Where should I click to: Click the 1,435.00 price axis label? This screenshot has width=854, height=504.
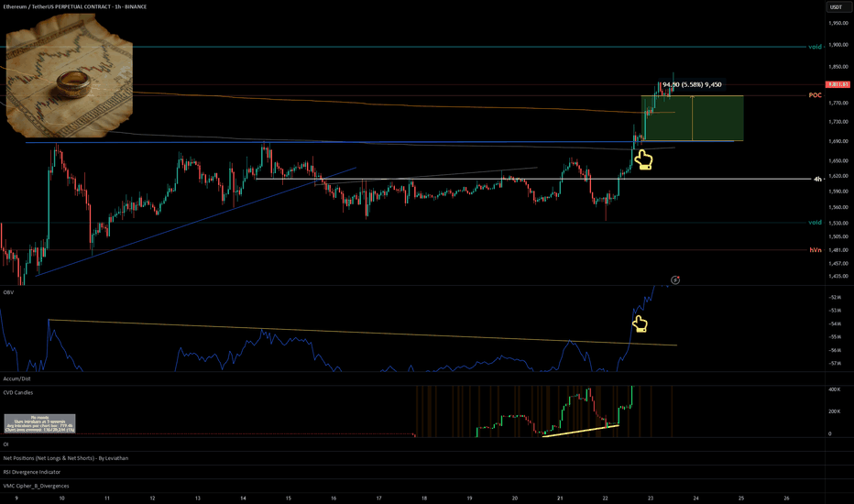click(838, 276)
